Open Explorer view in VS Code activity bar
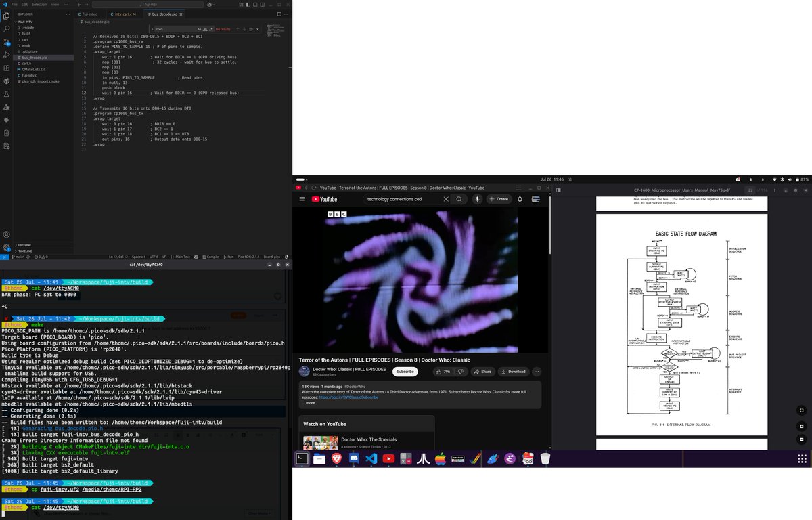 click(x=7, y=16)
